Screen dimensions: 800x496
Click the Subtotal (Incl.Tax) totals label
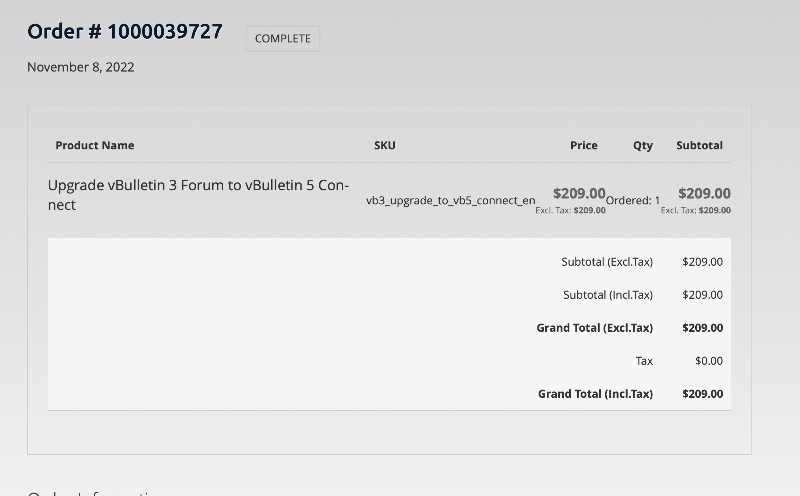(608, 295)
